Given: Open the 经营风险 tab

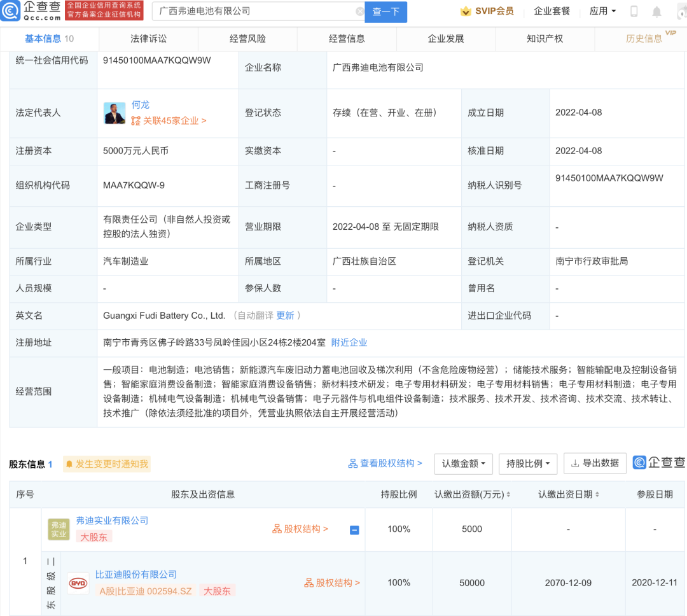Looking at the screenshot, I should 247,39.
